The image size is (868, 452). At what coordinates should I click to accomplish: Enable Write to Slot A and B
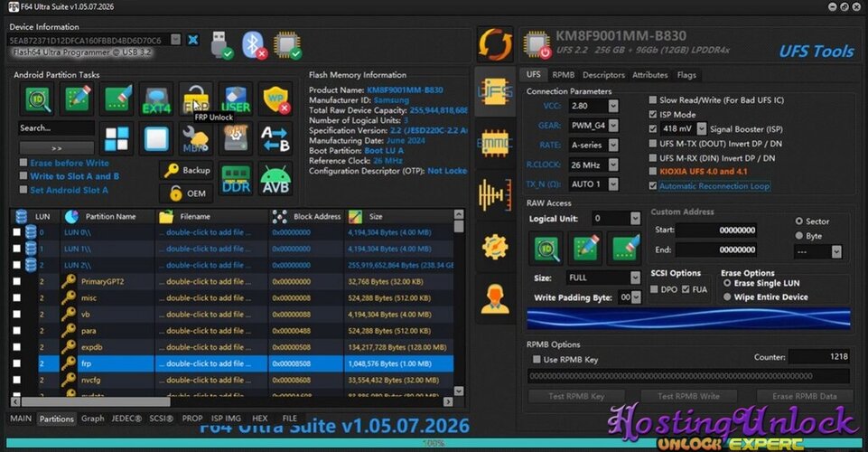(23, 176)
